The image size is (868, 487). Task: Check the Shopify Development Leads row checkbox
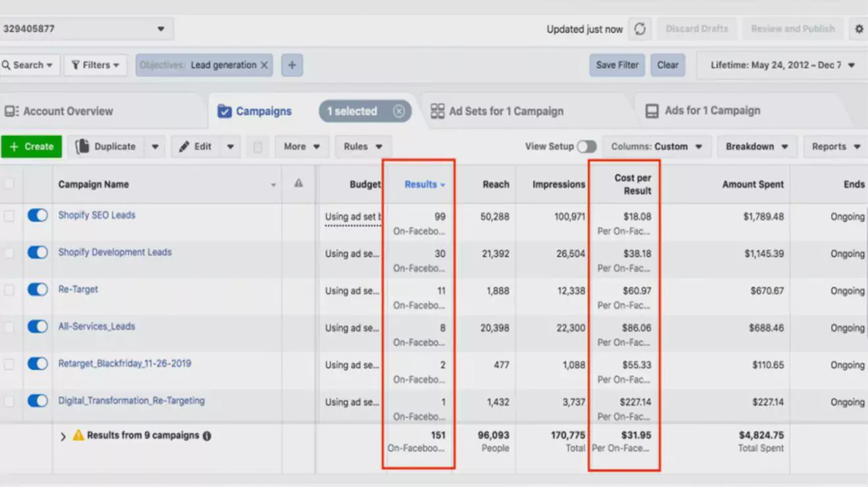click(9, 253)
